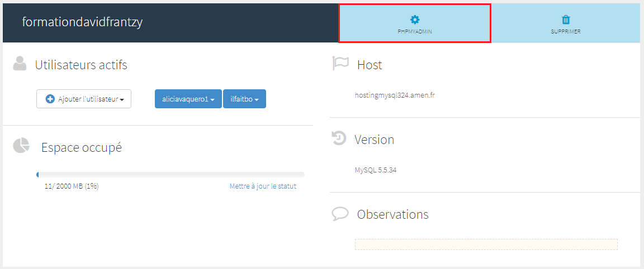Expand the ilfaitbo user dropdown
Viewport: 644px width, 269px height.
tap(244, 99)
